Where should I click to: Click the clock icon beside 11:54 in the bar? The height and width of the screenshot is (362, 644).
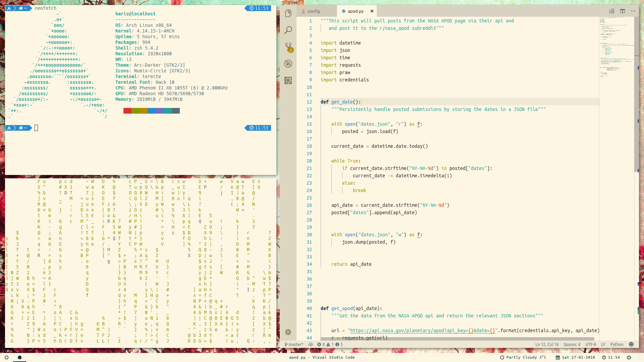click(604, 357)
